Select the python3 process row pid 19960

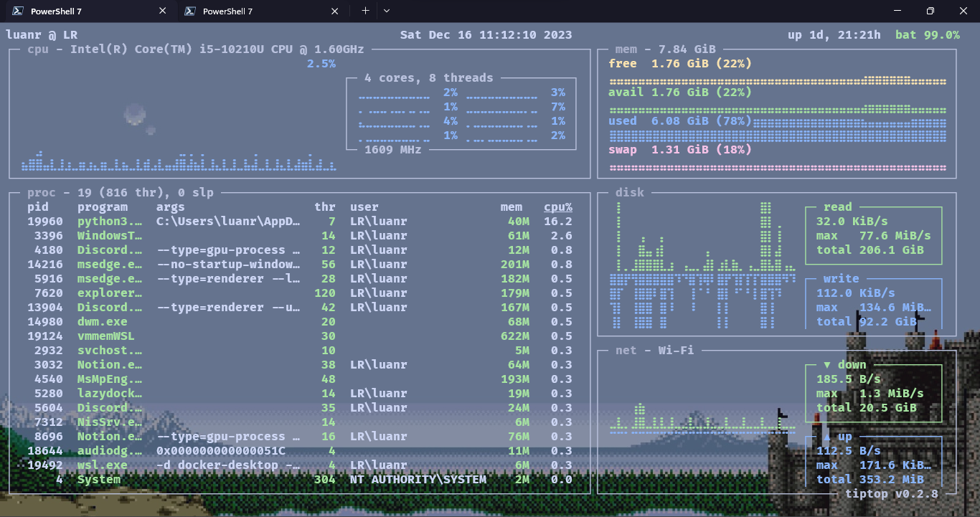pos(300,222)
